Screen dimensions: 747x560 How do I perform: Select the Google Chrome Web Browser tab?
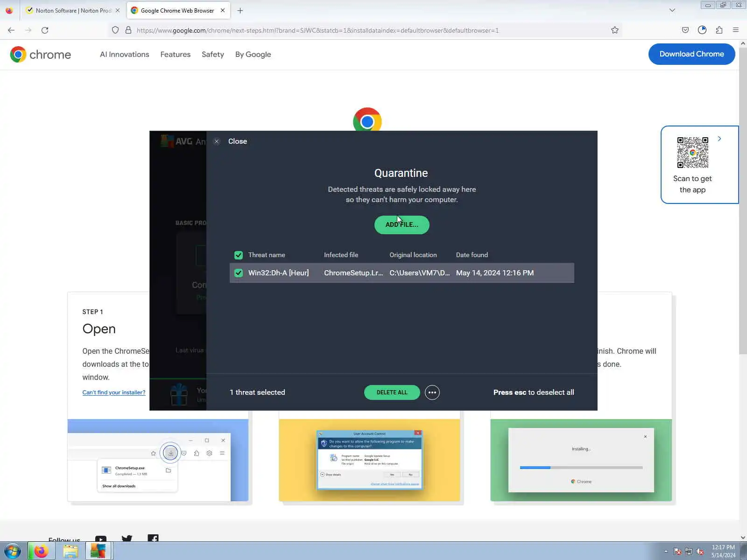178,10
